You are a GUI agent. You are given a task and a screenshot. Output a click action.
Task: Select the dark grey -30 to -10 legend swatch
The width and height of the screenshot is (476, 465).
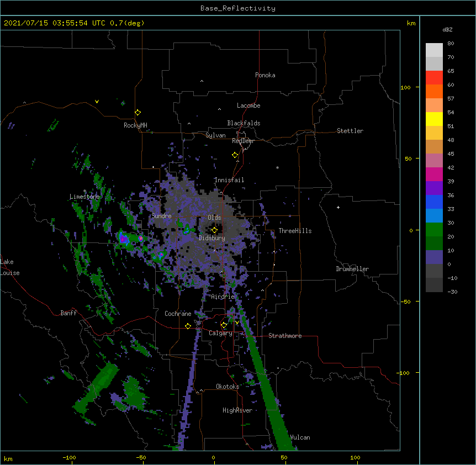click(434, 285)
